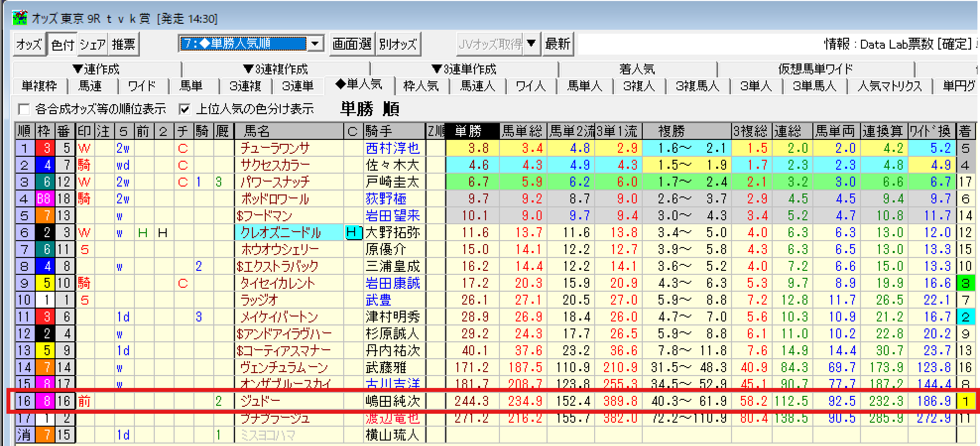Expand the ▼3連複作成 group

(275, 69)
